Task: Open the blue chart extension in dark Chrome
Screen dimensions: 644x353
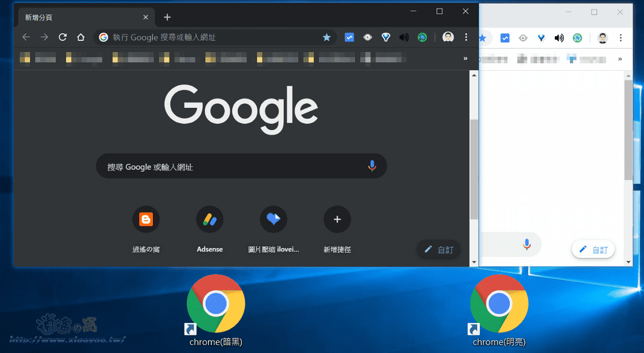Action: pos(349,37)
